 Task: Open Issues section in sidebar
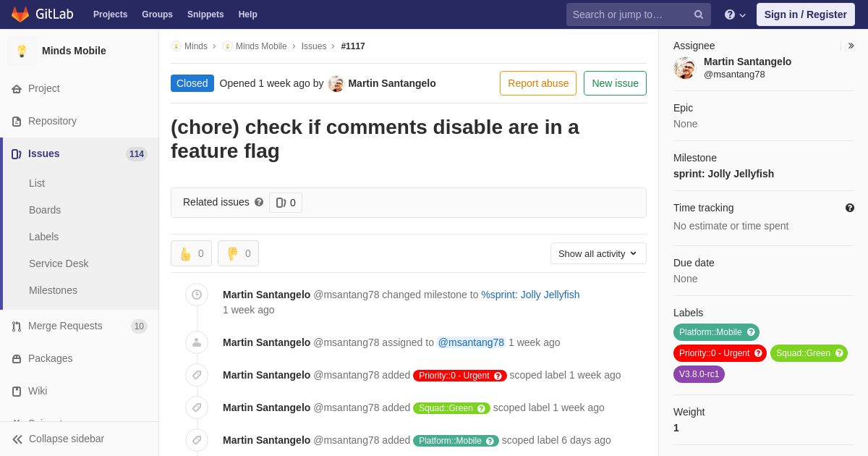[80, 153]
